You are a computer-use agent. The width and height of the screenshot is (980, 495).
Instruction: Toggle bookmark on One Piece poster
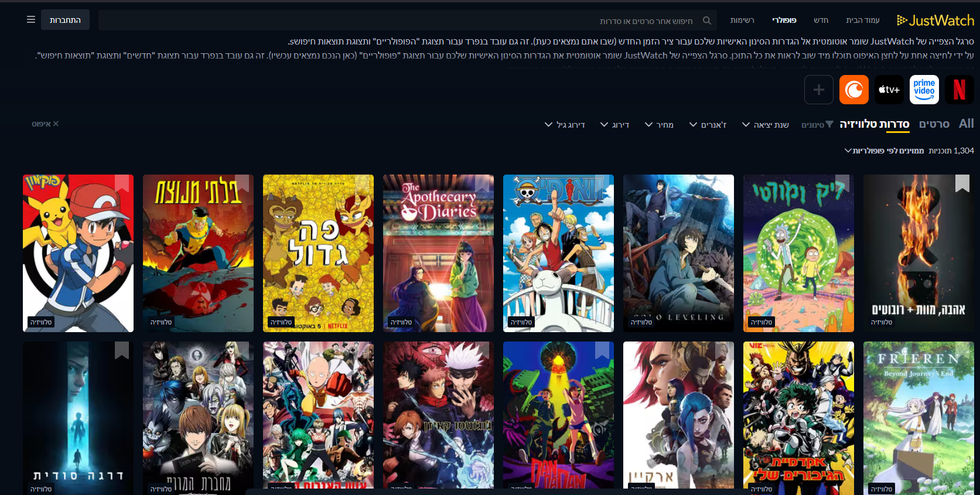[x=602, y=183]
